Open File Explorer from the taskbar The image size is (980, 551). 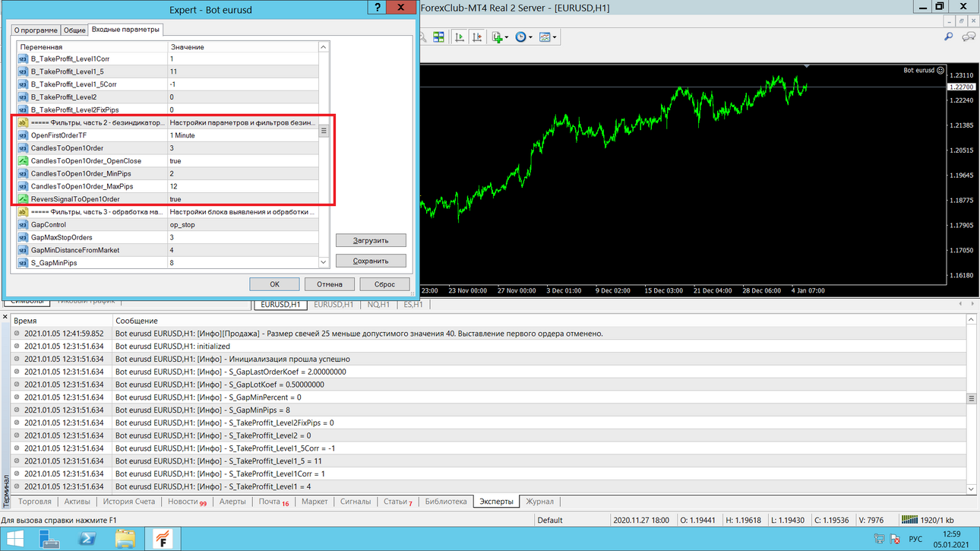pyautogui.click(x=125, y=540)
